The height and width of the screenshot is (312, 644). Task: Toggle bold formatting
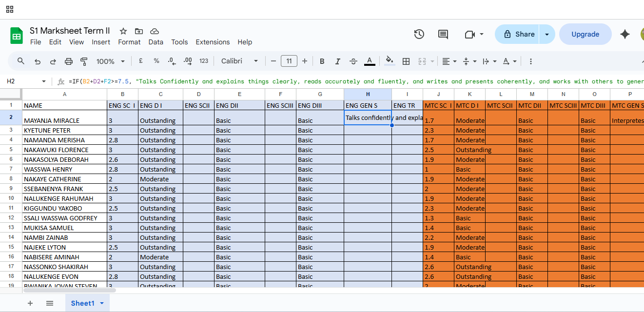pyautogui.click(x=322, y=61)
